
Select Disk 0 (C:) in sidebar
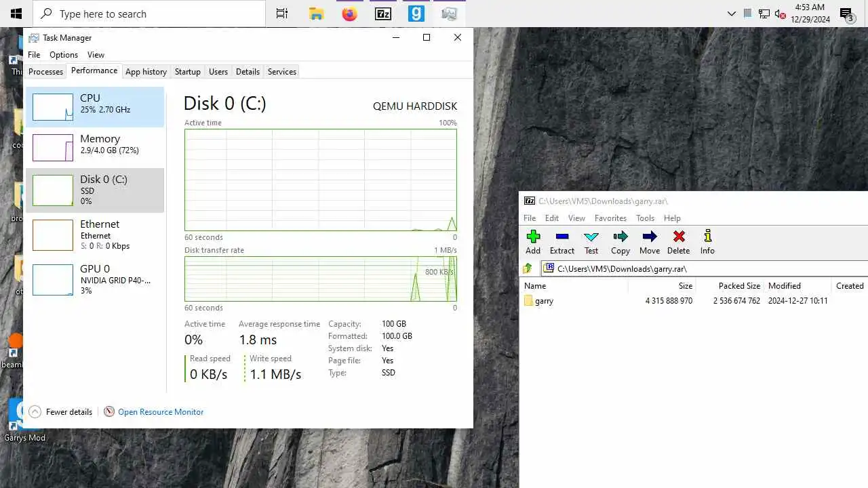[95, 190]
